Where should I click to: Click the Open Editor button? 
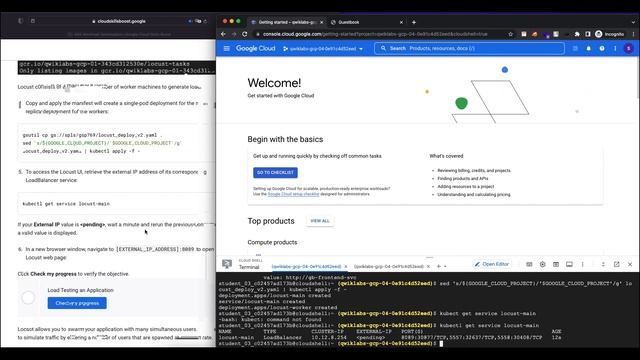pyautogui.click(x=491, y=264)
